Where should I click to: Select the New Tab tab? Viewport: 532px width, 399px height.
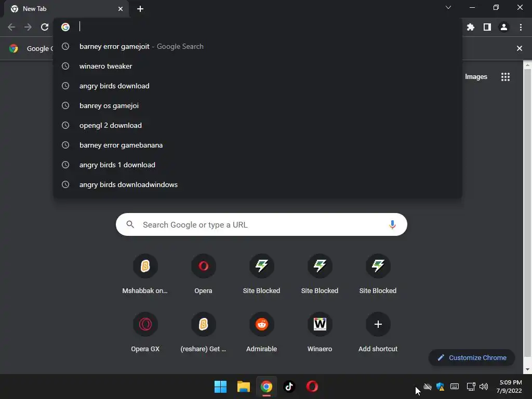click(x=67, y=9)
